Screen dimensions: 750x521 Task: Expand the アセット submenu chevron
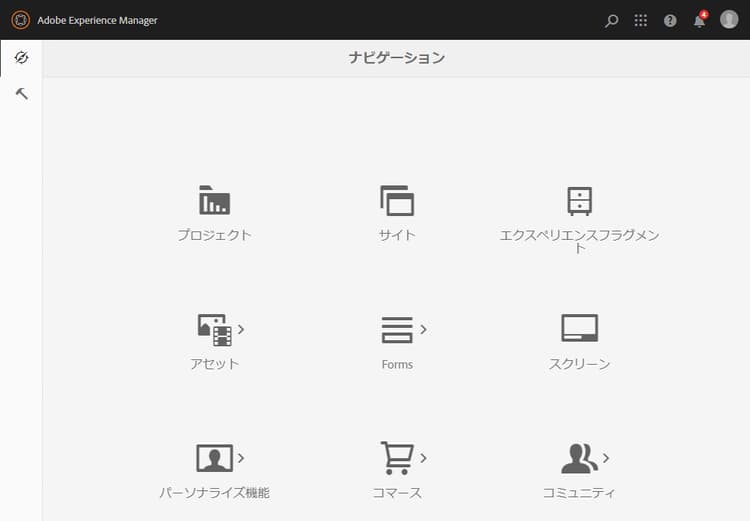[241, 330]
